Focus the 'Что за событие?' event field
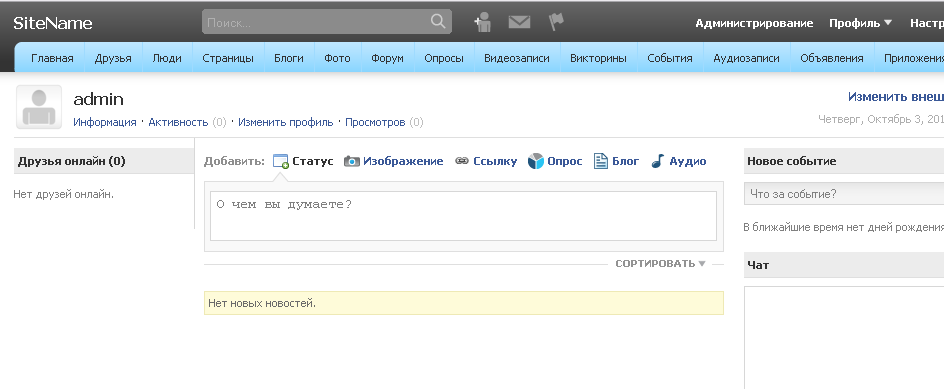944x389 pixels. click(843, 194)
